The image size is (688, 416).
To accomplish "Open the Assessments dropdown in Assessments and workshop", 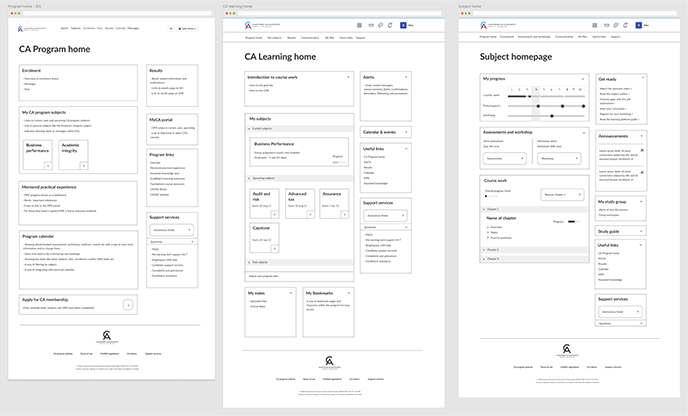I will point(506,158).
